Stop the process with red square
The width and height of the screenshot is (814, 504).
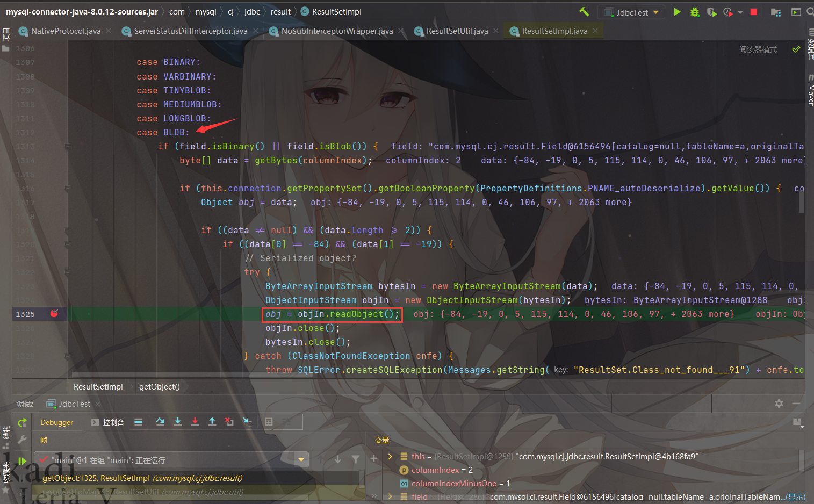point(754,12)
